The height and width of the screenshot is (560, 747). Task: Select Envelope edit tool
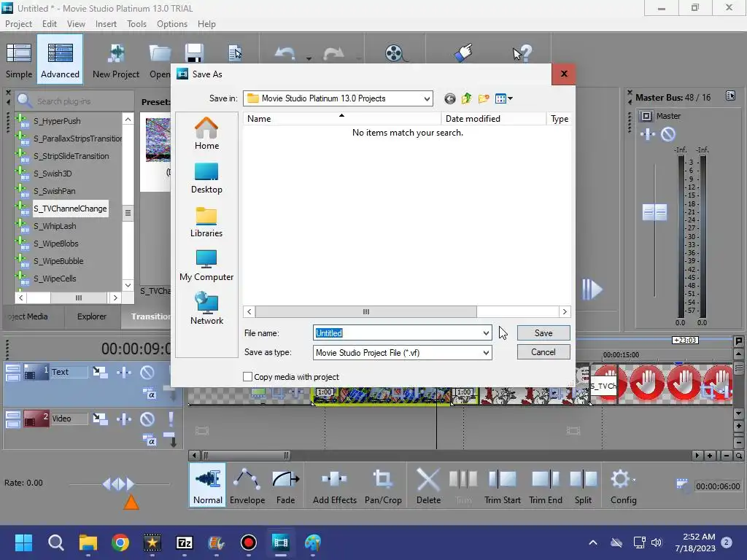point(247,486)
